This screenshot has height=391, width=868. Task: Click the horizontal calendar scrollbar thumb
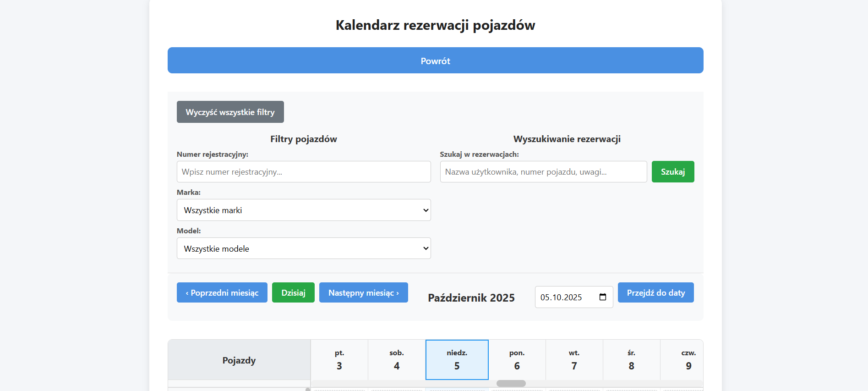point(511,383)
